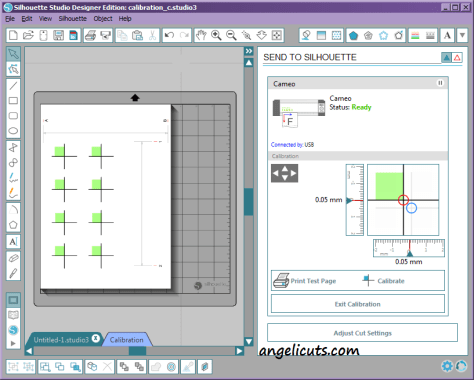The width and height of the screenshot is (474, 380).
Task: Select the Text tool in left toolbar
Action: coord(13,241)
